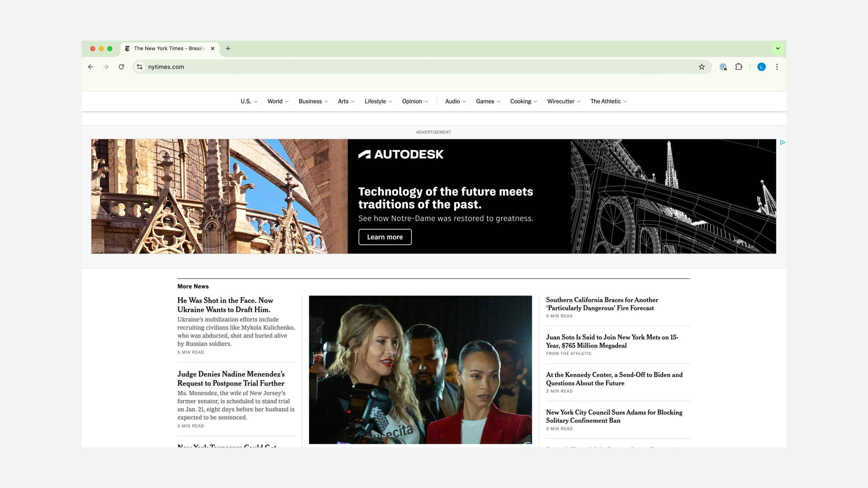Click Ms. Menendez summary paragraph

[x=236, y=405]
